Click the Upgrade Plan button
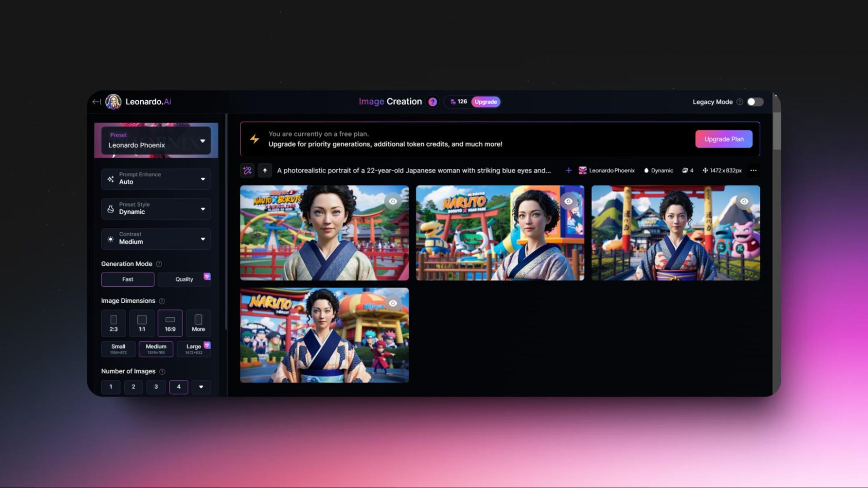The width and height of the screenshot is (868, 488). (x=724, y=138)
